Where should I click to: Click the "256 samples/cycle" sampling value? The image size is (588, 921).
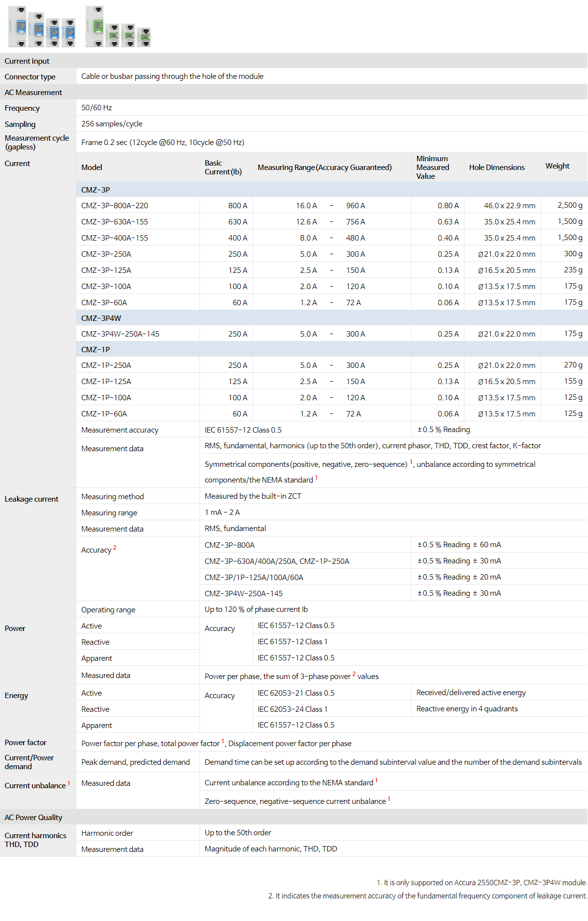pyautogui.click(x=112, y=124)
